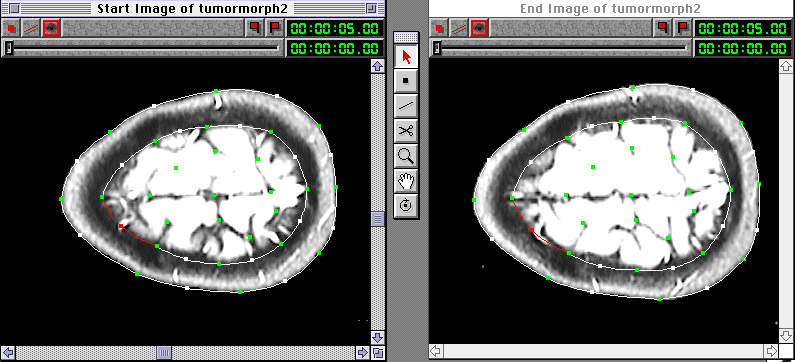
Task: Select the line tool in palette
Action: pyautogui.click(x=406, y=105)
